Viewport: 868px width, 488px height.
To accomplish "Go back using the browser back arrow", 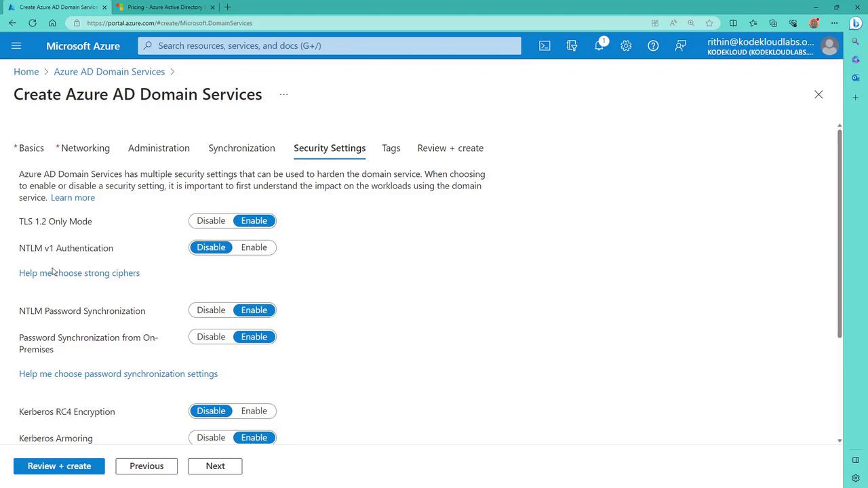I will pos(12,23).
